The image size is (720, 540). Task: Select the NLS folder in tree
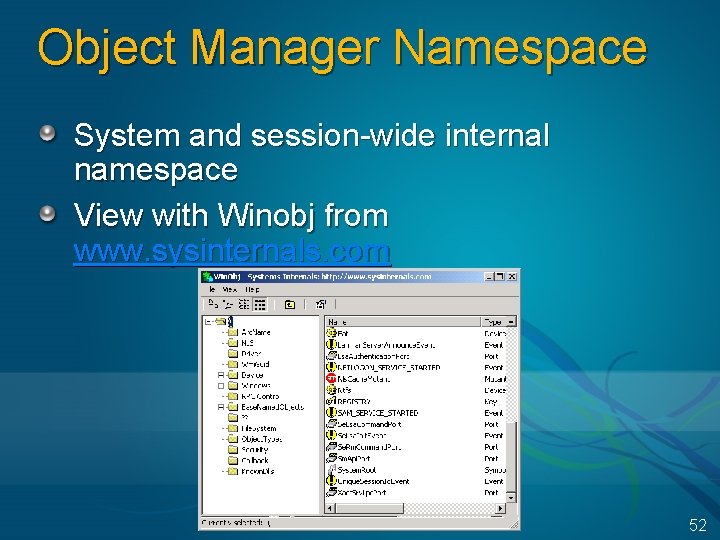(248, 343)
